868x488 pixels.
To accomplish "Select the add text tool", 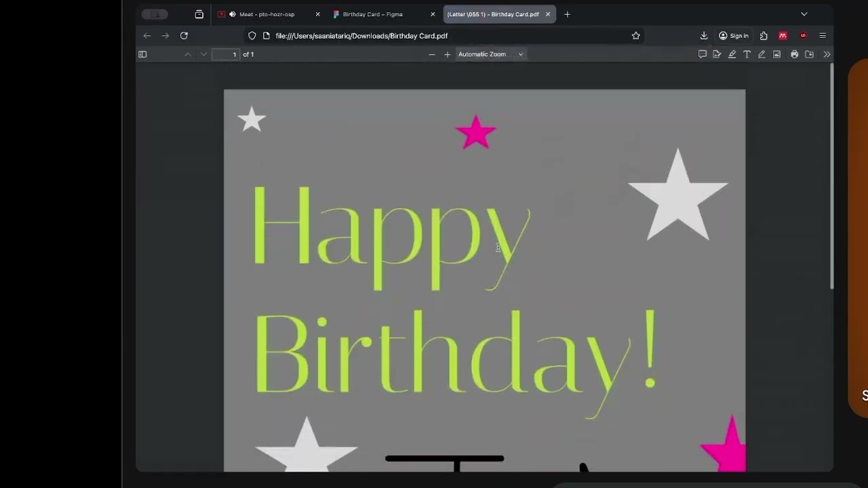I will coord(747,54).
